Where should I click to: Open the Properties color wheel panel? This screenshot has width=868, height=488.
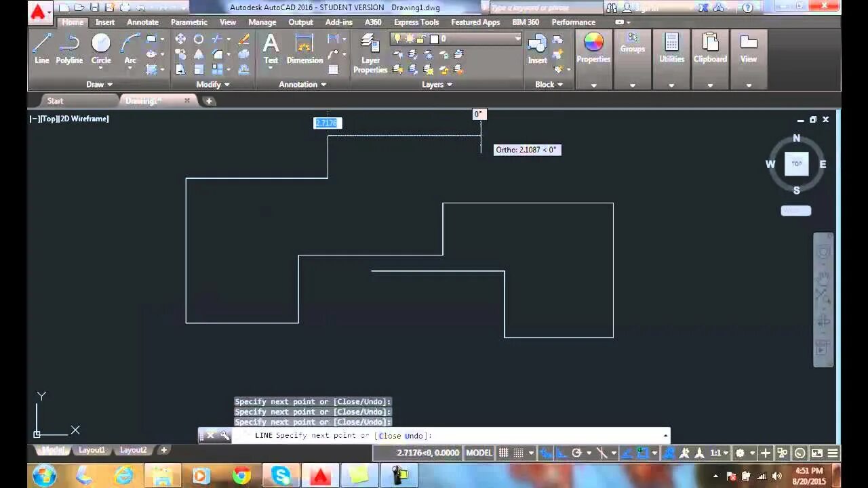(x=593, y=49)
